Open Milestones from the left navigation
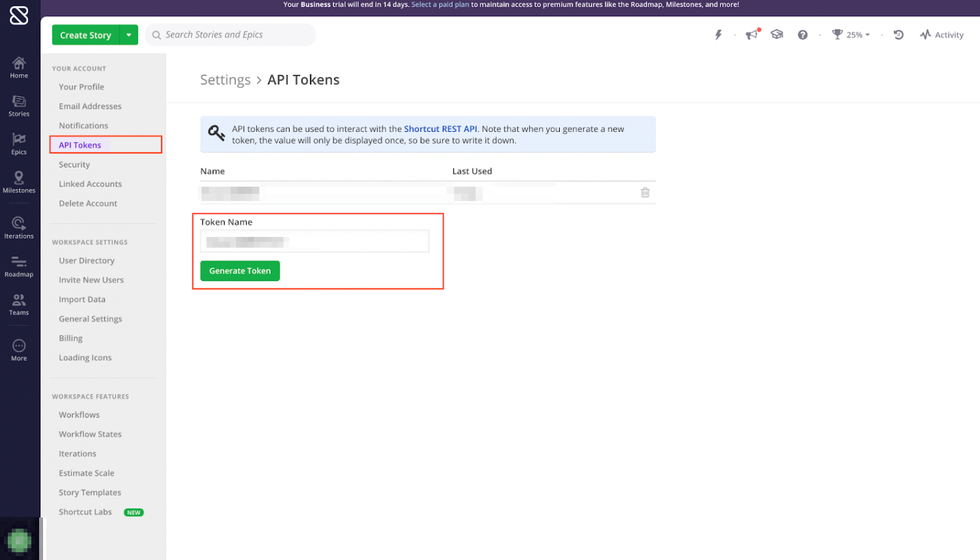Viewport: 980px width, 560px height. pos(19,182)
